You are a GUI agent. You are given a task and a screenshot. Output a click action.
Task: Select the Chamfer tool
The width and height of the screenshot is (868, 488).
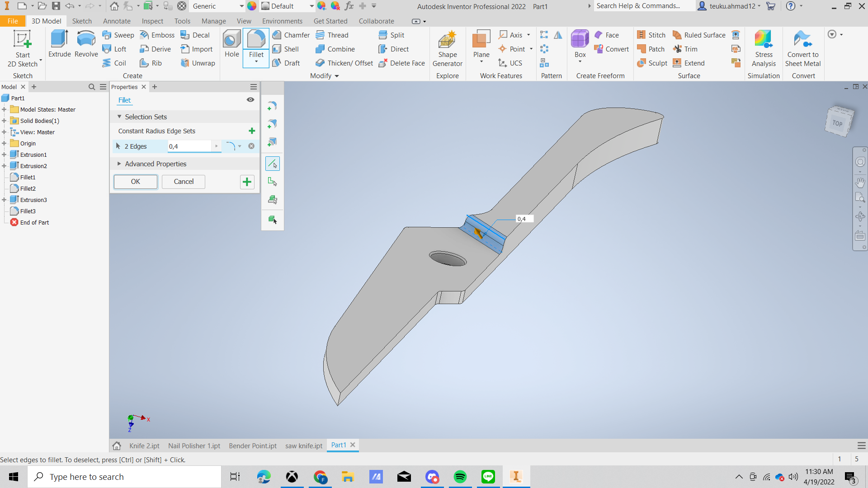tap(291, 35)
